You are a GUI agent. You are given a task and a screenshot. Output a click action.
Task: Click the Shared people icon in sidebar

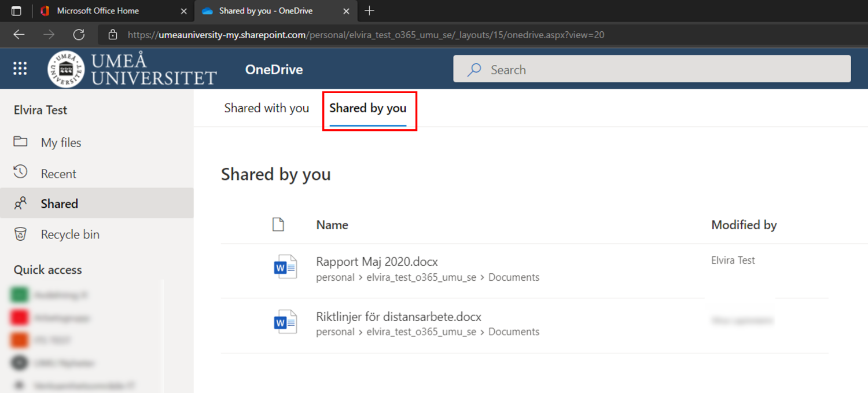(21, 203)
